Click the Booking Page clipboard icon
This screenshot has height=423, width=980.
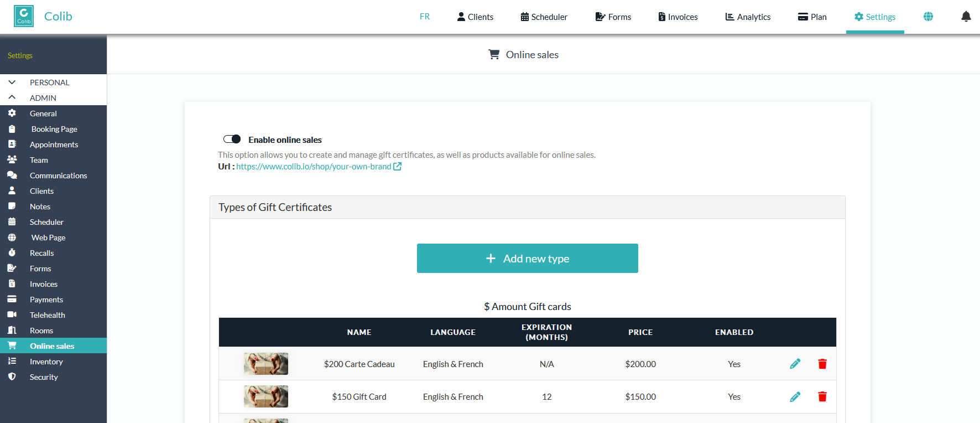click(x=12, y=128)
